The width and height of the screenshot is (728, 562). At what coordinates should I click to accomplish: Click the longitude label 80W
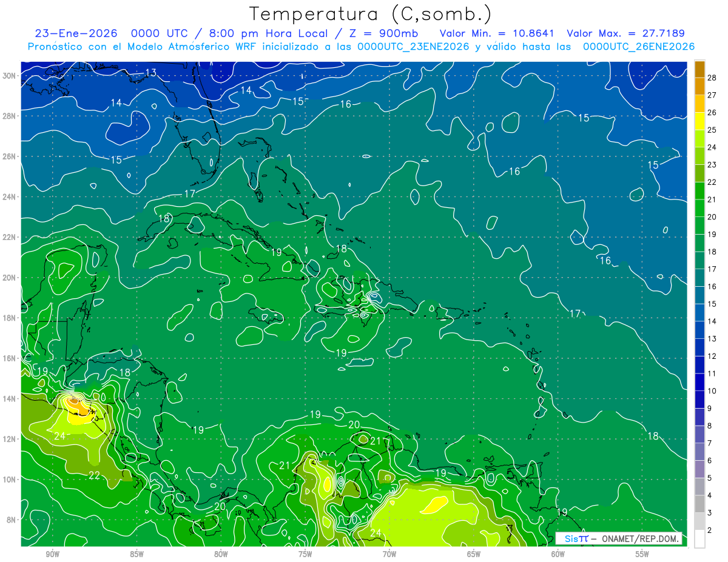(x=221, y=554)
